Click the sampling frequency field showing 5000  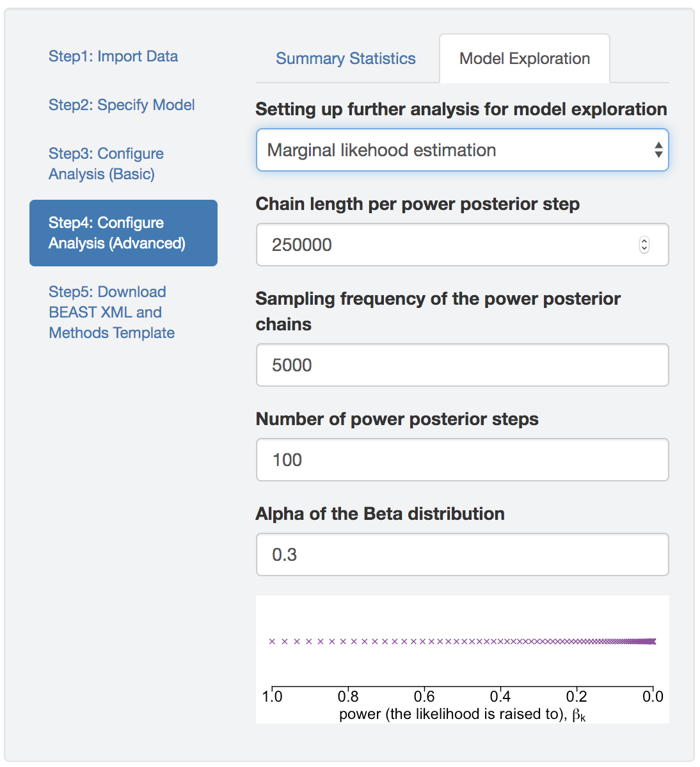tap(462, 366)
